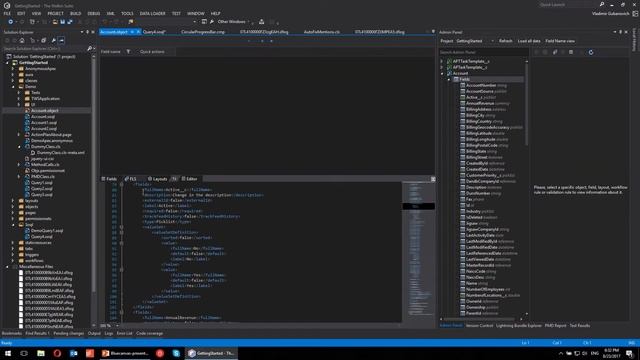Image resolution: width=640 pixels, height=360 pixels.
Task: Open the Code coverage panel tab
Action: point(149,333)
